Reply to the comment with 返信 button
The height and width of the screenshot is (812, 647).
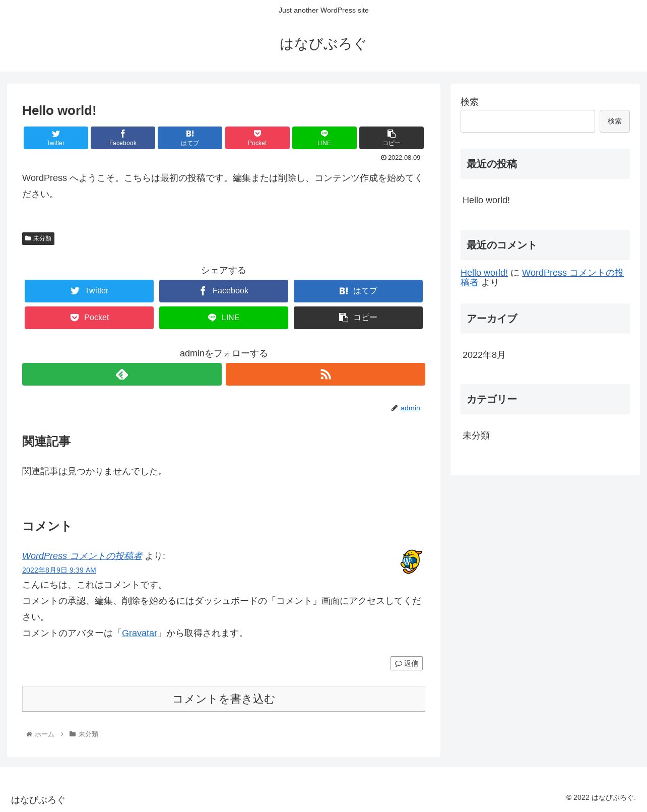tap(407, 663)
